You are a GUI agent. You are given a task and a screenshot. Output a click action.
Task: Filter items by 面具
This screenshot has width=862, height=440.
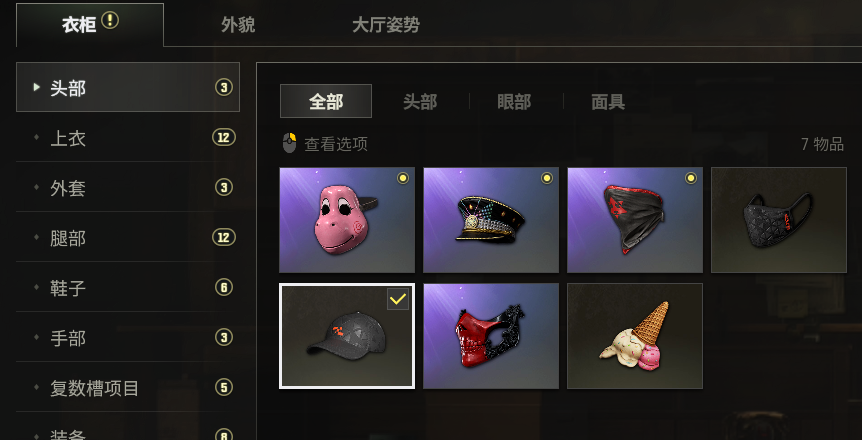pos(608,102)
